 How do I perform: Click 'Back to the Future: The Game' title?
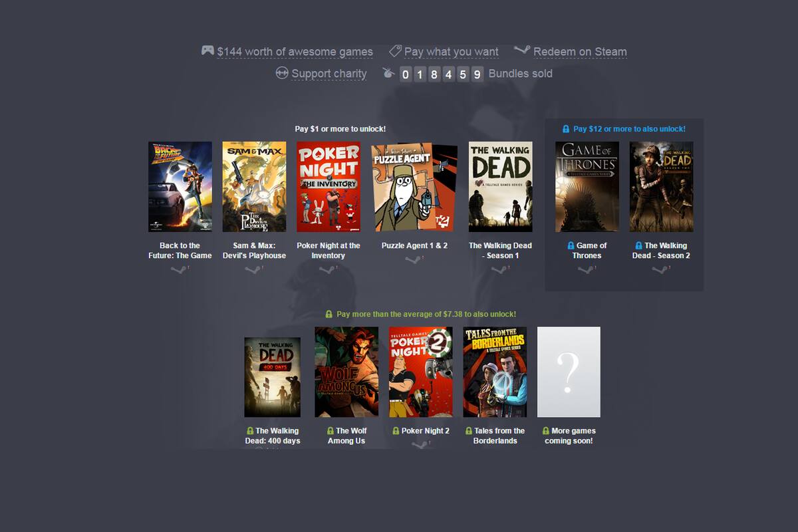pyautogui.click(x=180, y=251)
